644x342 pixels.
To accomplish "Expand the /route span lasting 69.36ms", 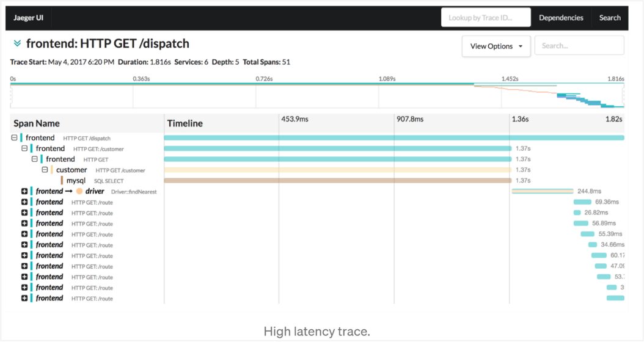I will click(24, 202).
